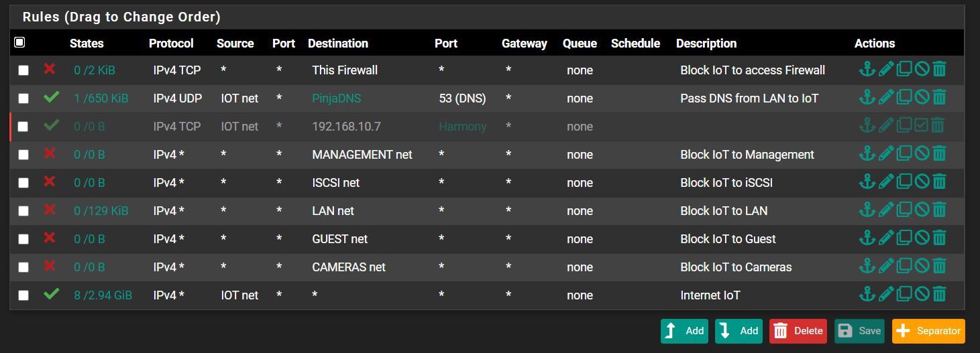Click anchor icon on Block IoT to Cameras row

(867, 266)
